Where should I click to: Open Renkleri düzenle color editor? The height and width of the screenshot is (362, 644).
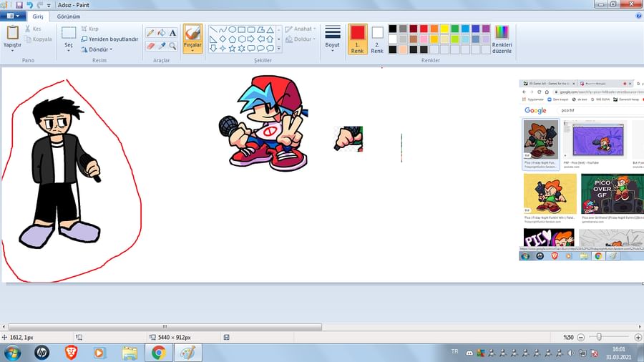(502, 39)
